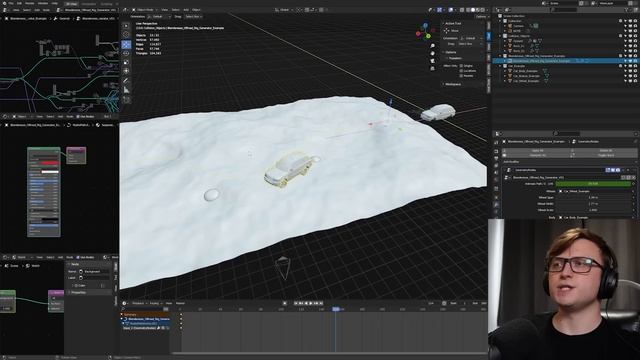640x360 pixels.
Task: Open the viewport View menu
Action: tap(164, 10)
